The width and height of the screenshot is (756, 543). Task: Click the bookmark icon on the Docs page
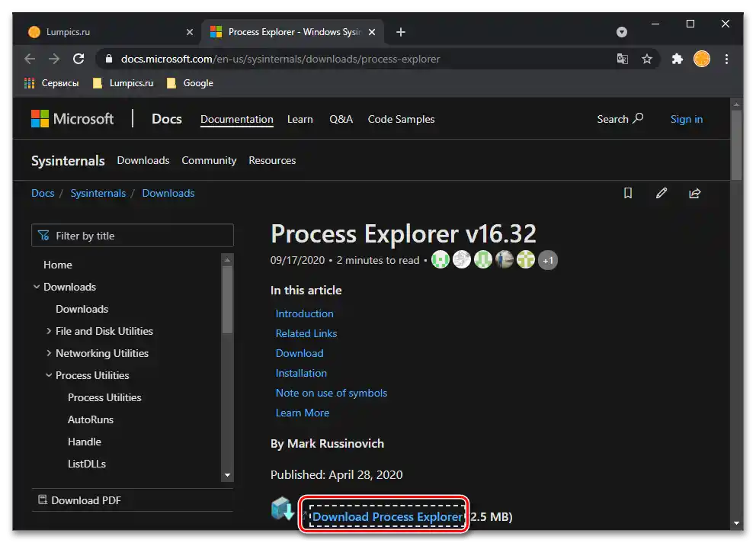(x=628, y=194)
